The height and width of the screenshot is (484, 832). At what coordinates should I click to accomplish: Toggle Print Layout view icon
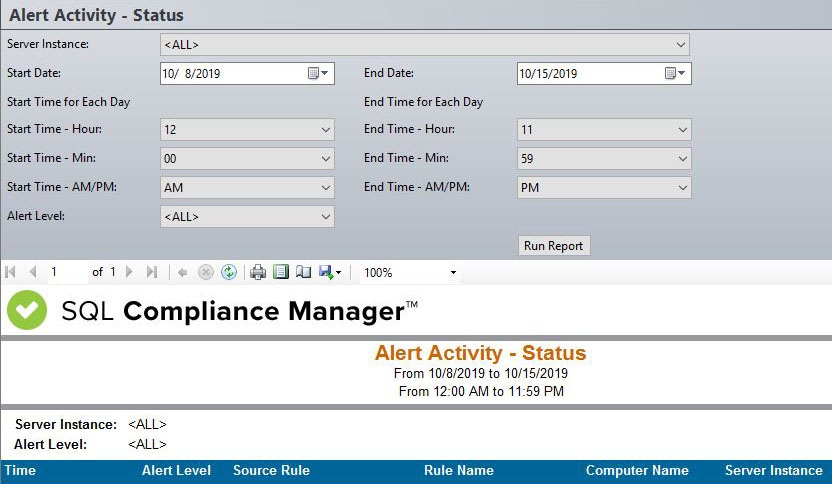tap(281, 272)
